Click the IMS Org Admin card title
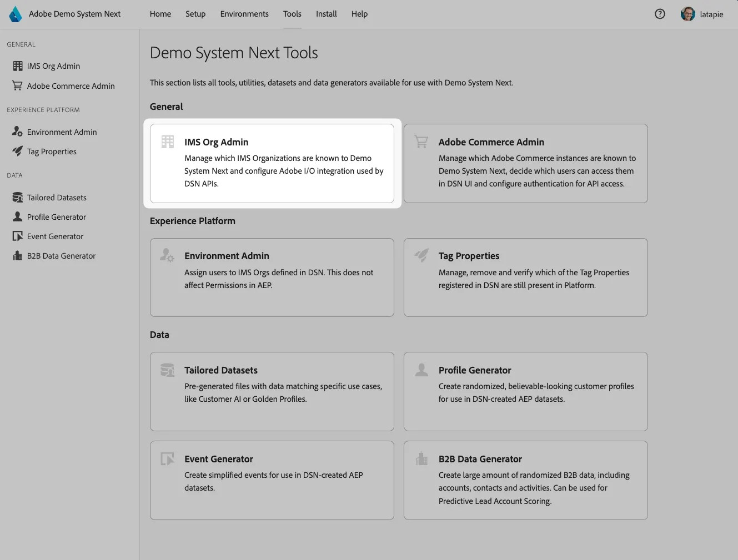 (217, 142)
